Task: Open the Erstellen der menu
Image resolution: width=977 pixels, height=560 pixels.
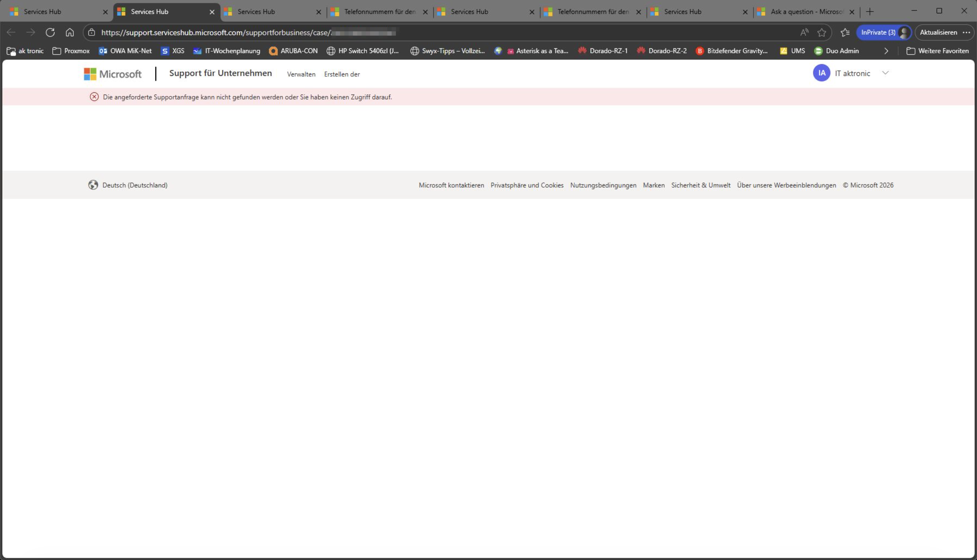Action: (342, 74)
